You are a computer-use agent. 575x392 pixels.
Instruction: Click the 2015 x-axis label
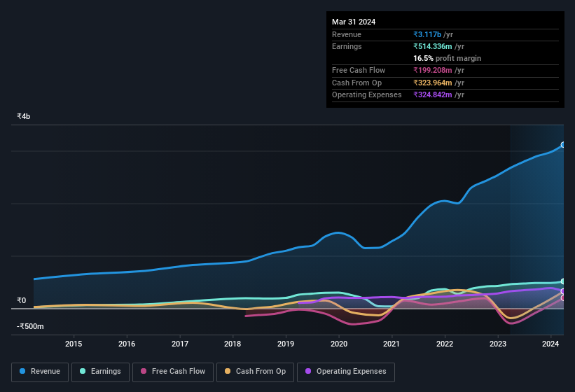pos(74,344)
